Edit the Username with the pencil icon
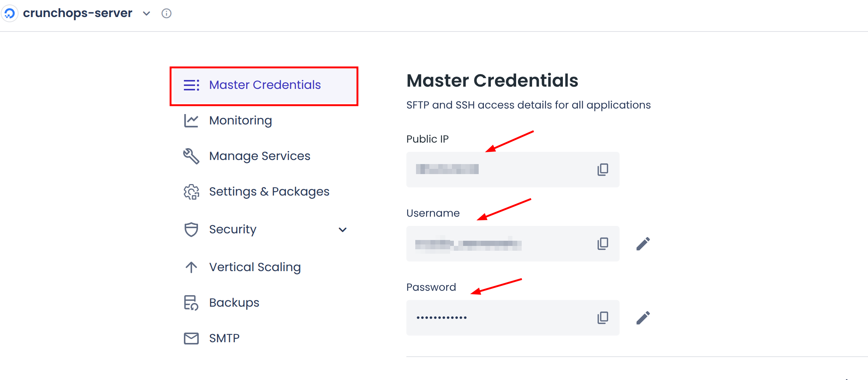868x380 pixels. pyautogui.click(x=643, y=243)
